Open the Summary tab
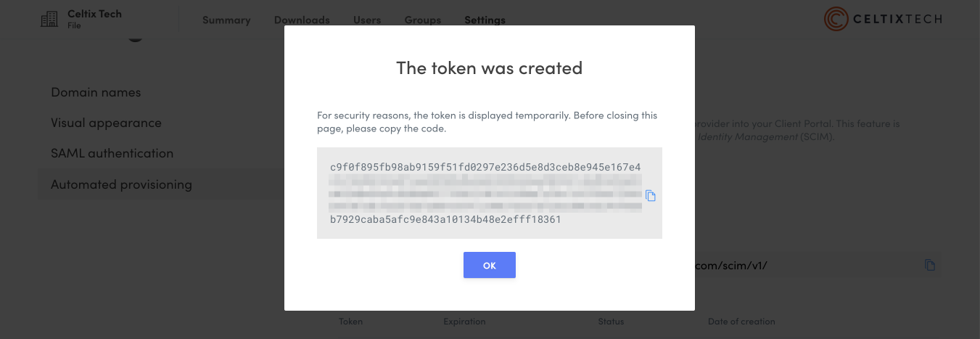The width and height of the screenshot is (980, 339). tap(226, 20)
